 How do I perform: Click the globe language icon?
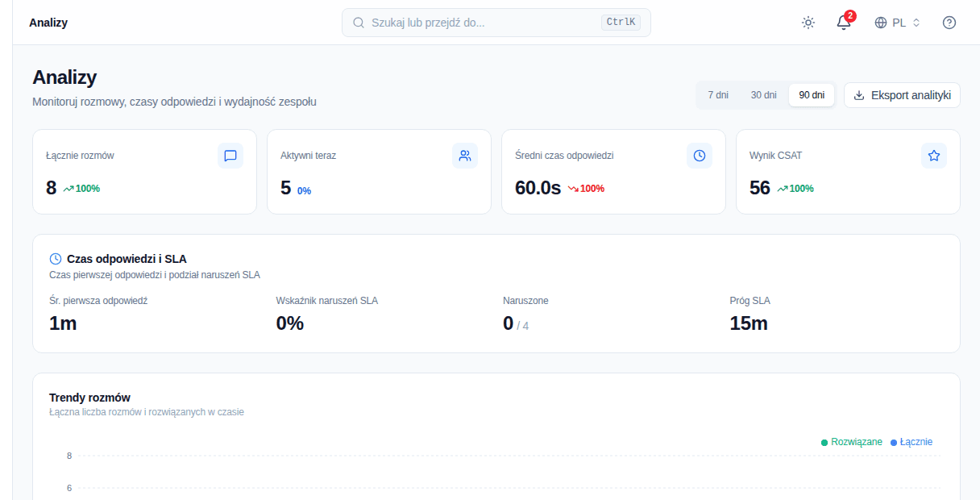click(x=881, y=23)
